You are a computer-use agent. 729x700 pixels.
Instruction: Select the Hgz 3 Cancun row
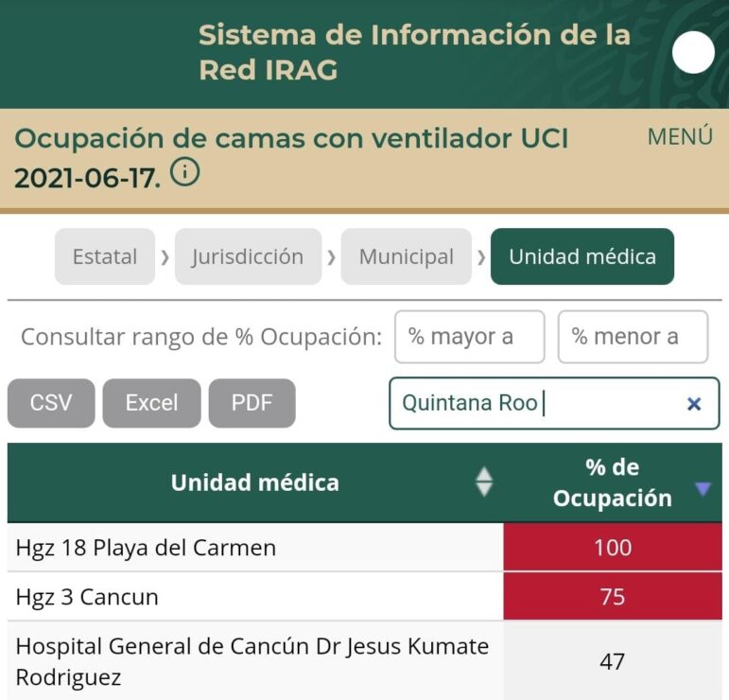[x=87, y=597]
